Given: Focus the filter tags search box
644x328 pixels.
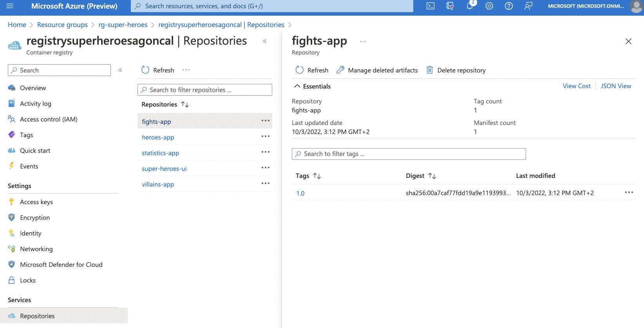Looking at the screenshot, I should click(x=409, y=154).
